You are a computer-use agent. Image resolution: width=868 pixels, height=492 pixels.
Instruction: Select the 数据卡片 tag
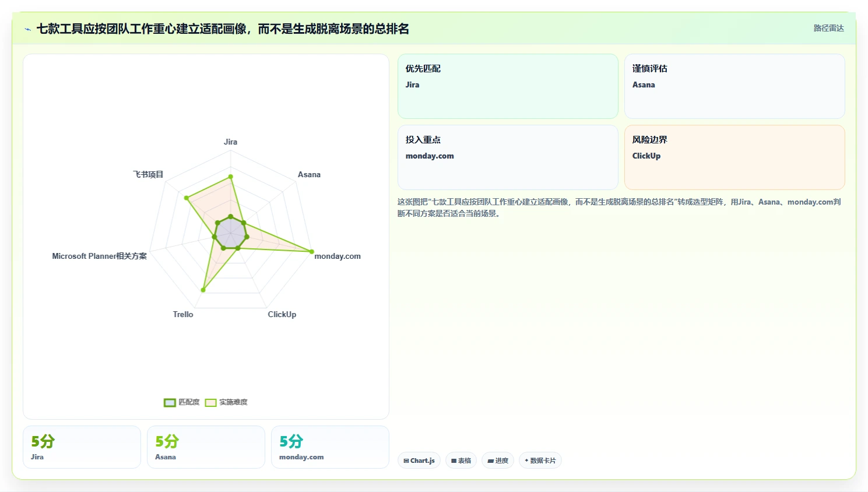point(540,461)
